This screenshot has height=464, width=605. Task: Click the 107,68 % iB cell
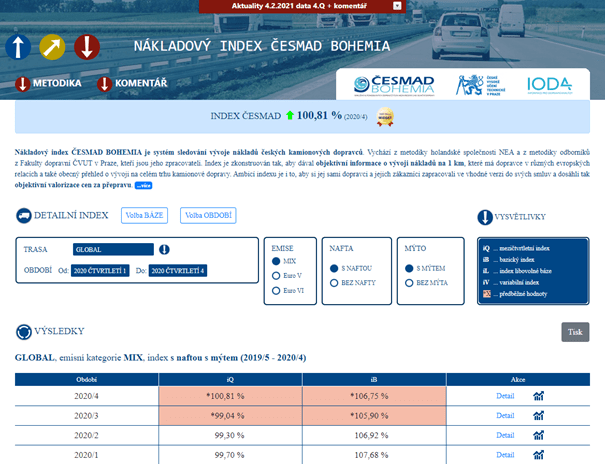coord(374,455)
